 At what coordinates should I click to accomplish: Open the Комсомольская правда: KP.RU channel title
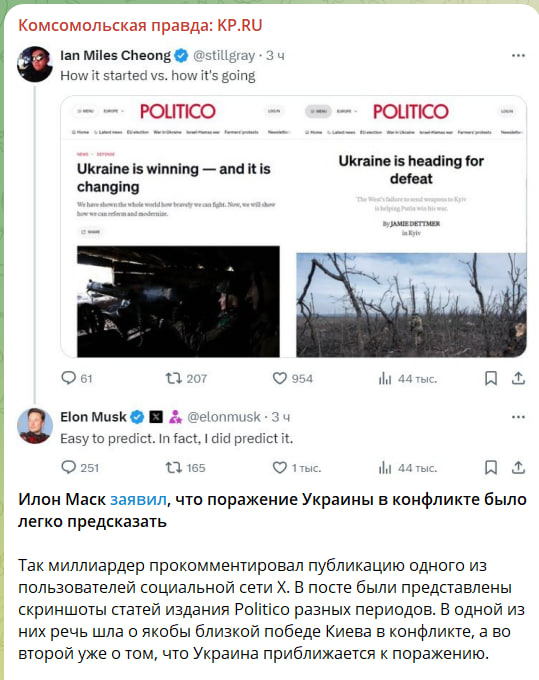[140, 26]
